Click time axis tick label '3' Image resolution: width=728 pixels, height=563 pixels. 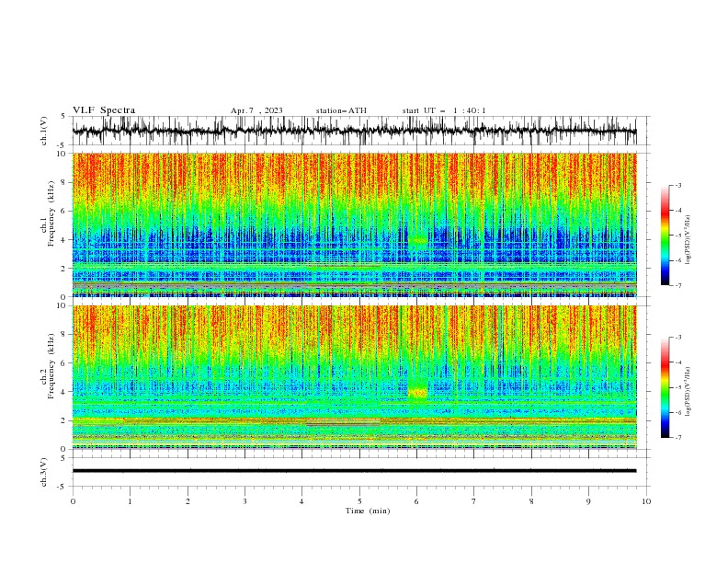pyautogui.click(x=245, y=501)
